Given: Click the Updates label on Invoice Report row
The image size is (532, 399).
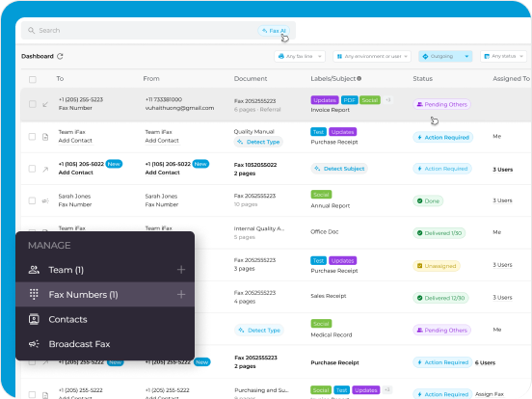Looking at the screenshot, I should tap(325, 100).
